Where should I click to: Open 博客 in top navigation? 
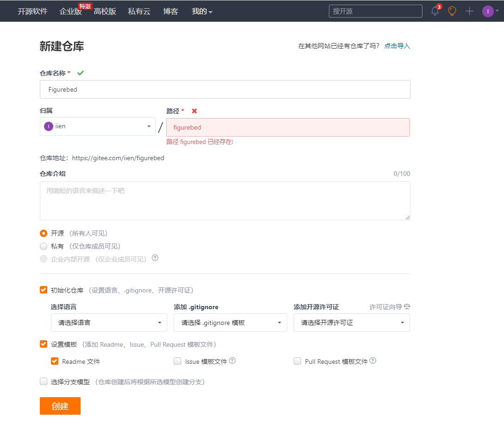tap(170, 11)
